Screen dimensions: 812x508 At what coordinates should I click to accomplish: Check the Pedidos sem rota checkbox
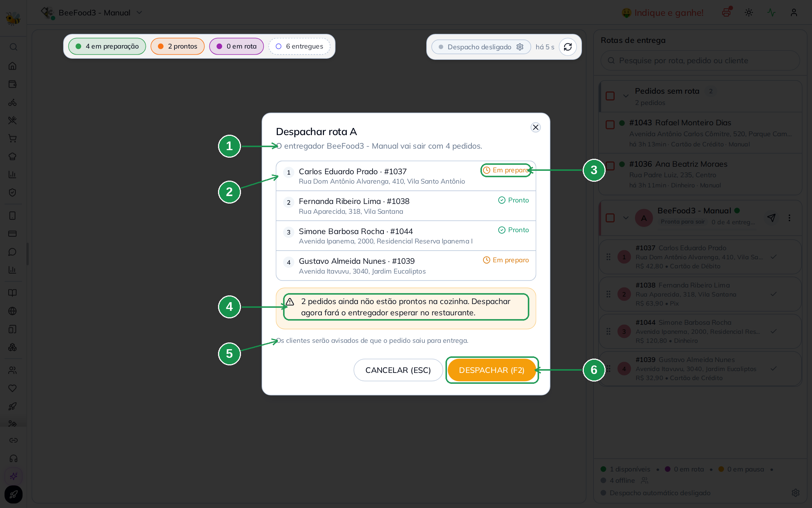[610, 96]
